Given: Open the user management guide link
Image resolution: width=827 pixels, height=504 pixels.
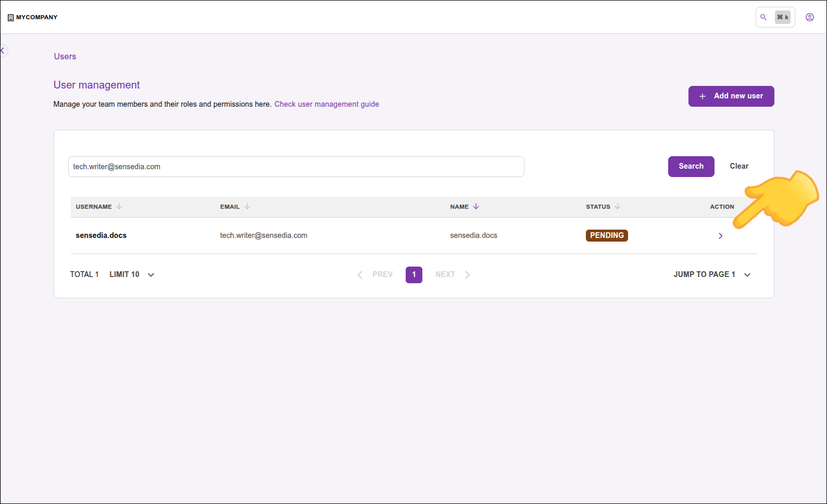Looking at the screenshot, I should [327, 104].
